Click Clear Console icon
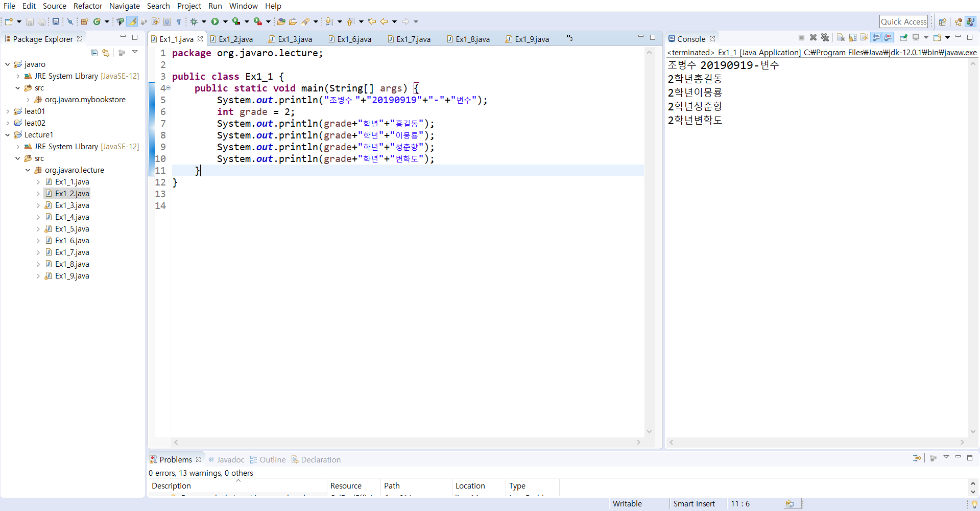Image resolution: width=980 pixels, height=511 pixels. [x=841, y=37]
